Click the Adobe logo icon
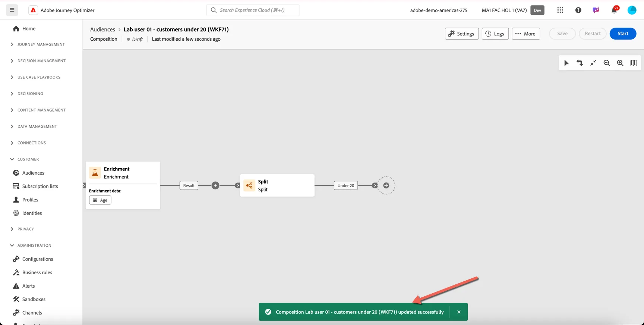 33,10
